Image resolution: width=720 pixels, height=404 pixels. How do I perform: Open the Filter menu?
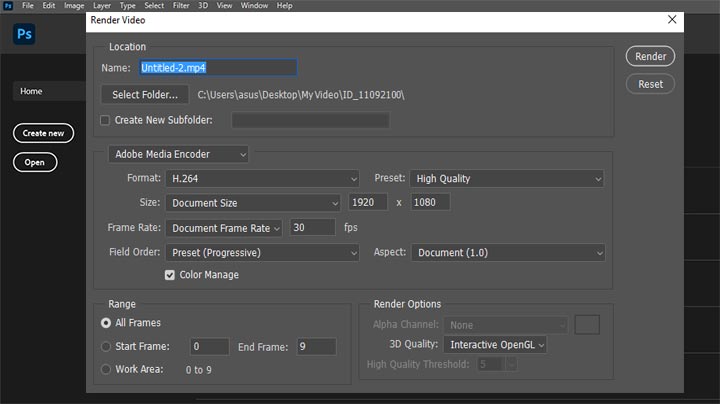click(180, 5)
